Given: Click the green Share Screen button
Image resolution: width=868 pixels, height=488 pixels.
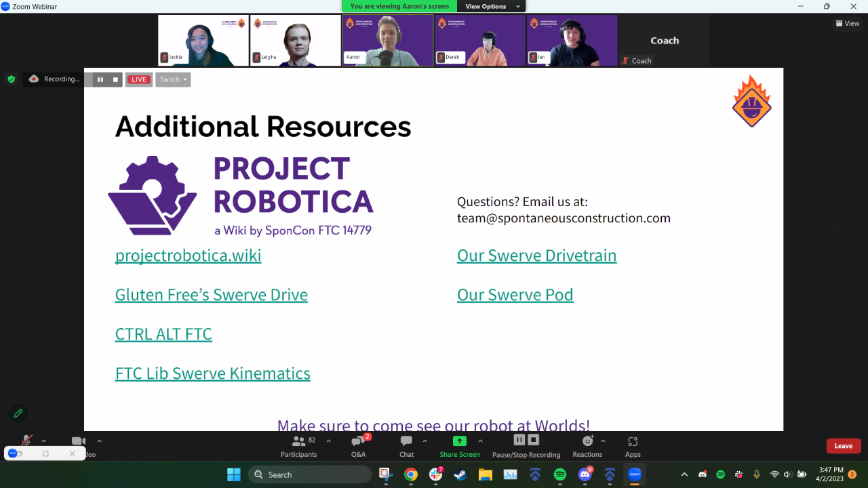Looking at the screenshot, I should [460, 447].
